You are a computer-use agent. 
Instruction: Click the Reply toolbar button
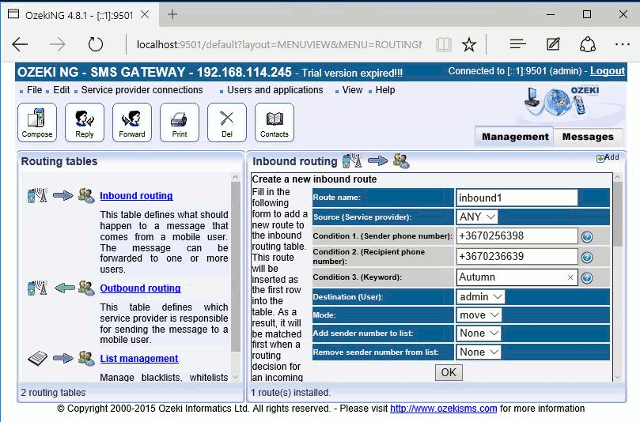pyautogui.click(x=84, y=122)
